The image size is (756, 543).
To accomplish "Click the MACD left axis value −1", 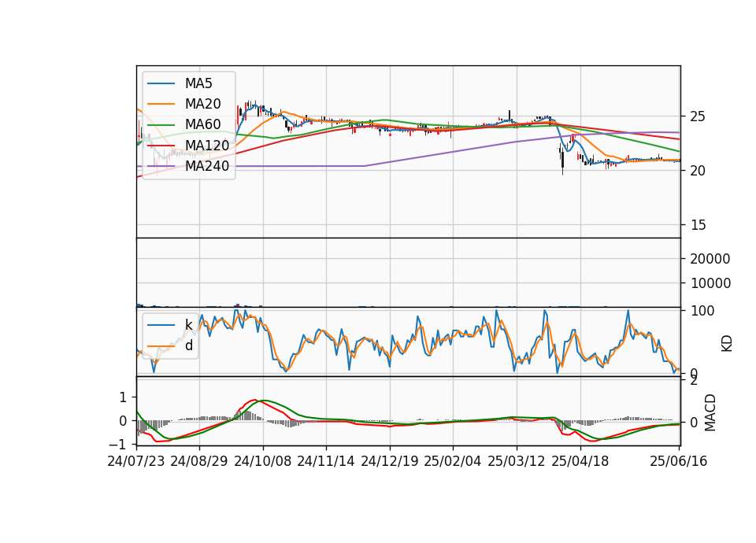I will [x=119, y=444].
